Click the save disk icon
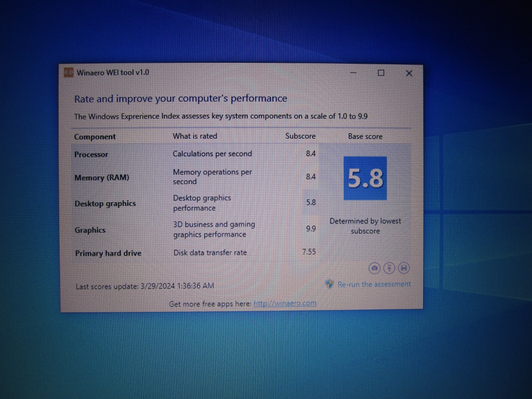 click(x=404, y=268)
